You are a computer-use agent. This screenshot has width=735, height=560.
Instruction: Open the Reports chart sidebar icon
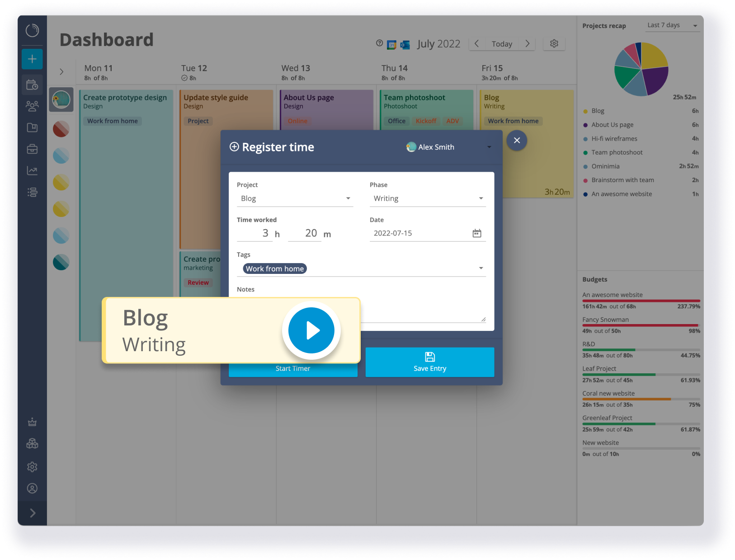(32, 170)
